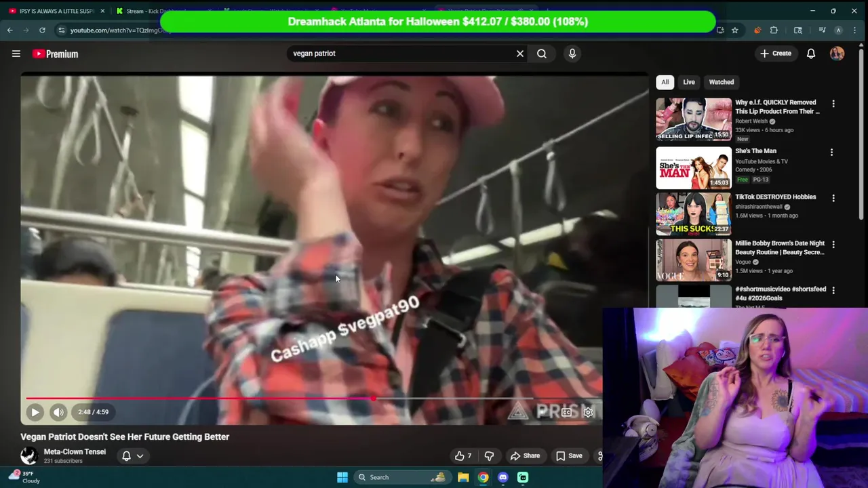Toggle closed captions on the player

tap(566, 412)
